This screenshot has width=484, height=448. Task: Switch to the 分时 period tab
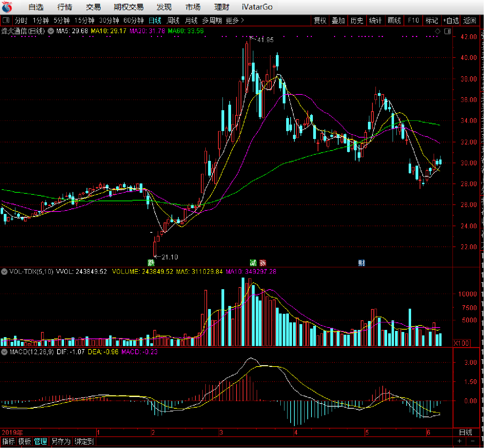tap(21, 21)
